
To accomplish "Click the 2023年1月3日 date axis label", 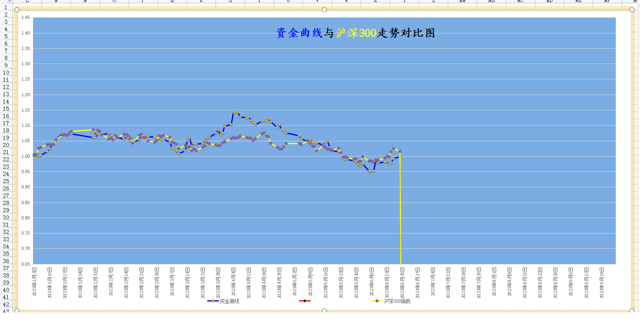I will 35,282.
